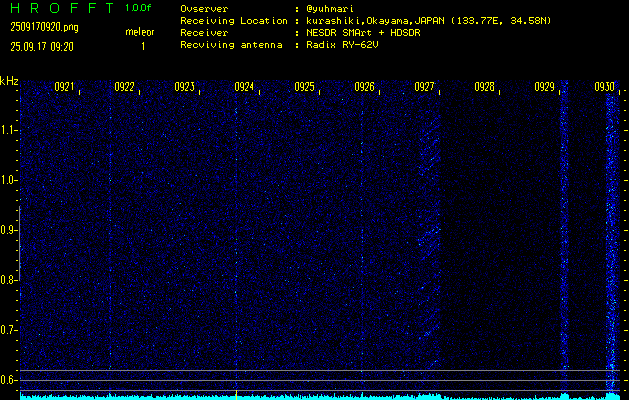
Task: Click the 0927 time marker
Action: 424,87
